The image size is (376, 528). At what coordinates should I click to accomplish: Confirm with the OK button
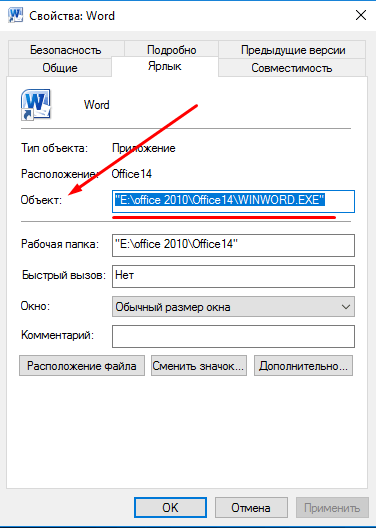point(170,507)
